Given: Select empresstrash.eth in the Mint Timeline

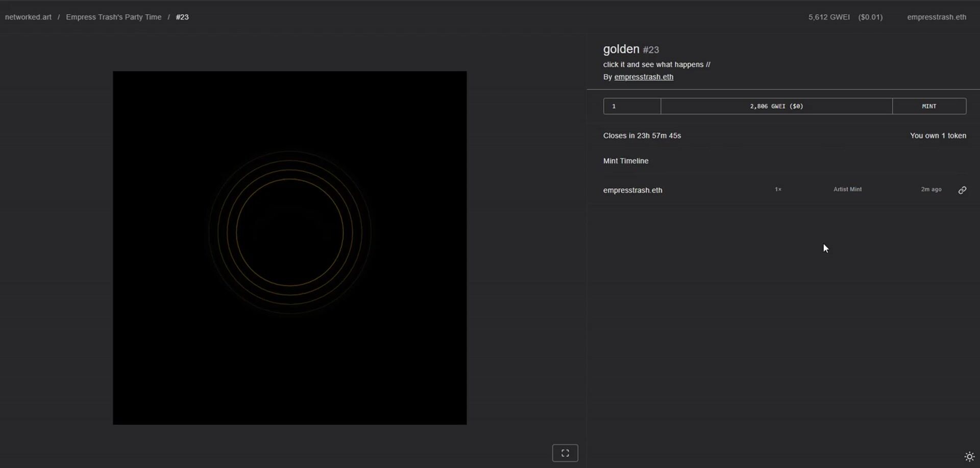Looking at the screenshot, I should pos(632,190).
